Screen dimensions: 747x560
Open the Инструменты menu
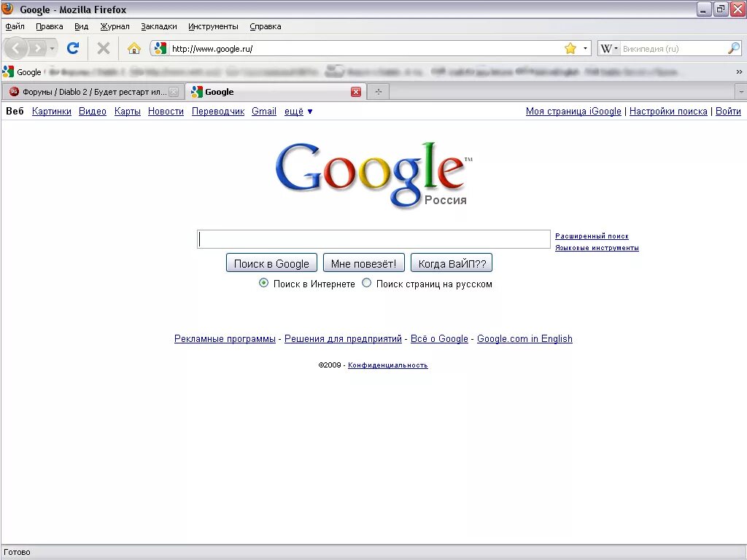tap(214, 27)
